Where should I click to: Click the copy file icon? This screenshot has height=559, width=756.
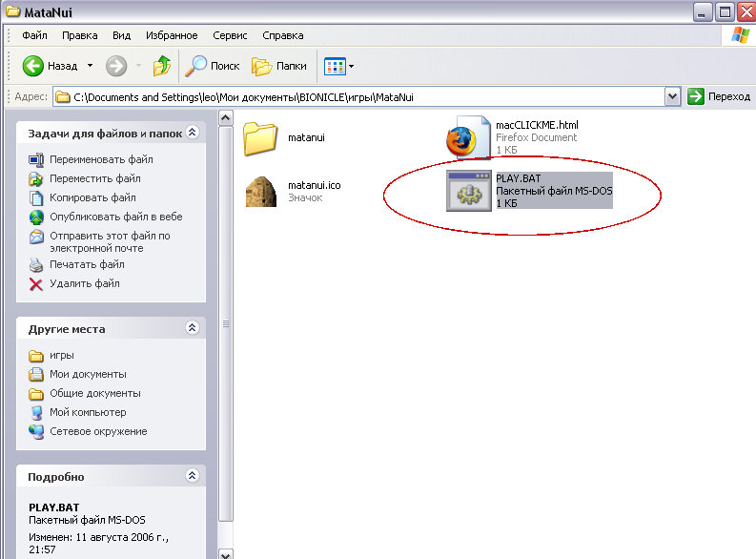(x=36, y=197)
